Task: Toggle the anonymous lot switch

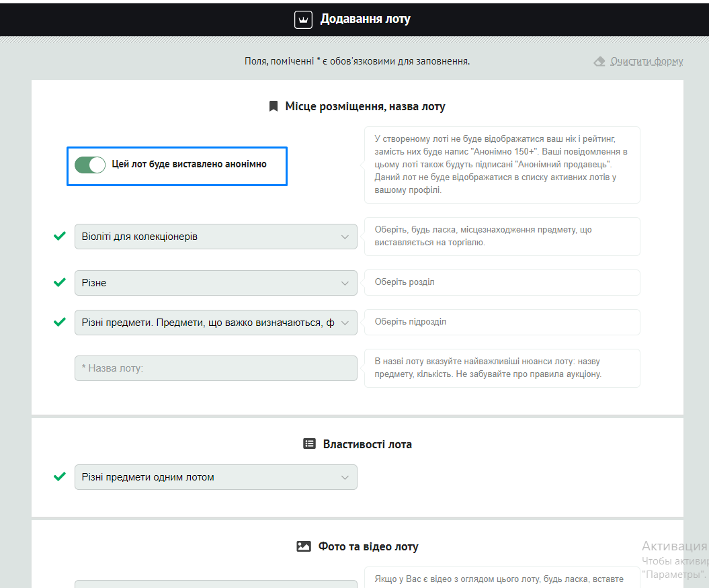Action: (90, 165)
